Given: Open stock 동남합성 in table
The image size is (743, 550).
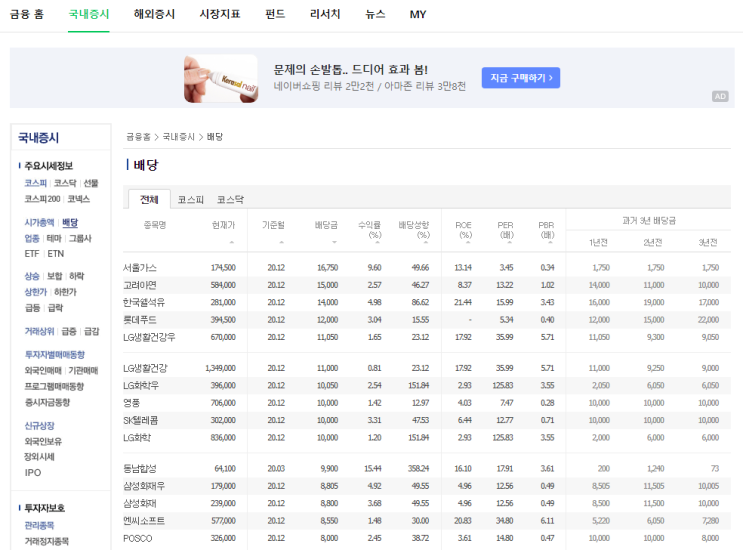Looking at the screenshot, I should coord(140,469).
